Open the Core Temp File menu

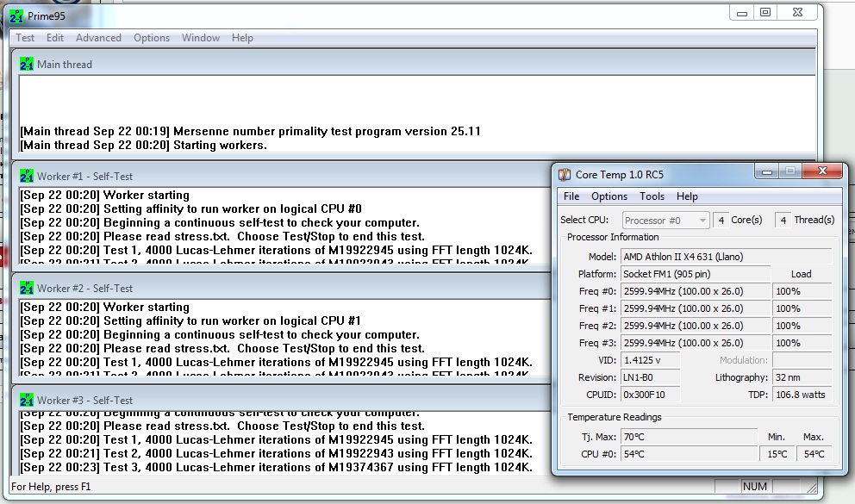[571, 196]
